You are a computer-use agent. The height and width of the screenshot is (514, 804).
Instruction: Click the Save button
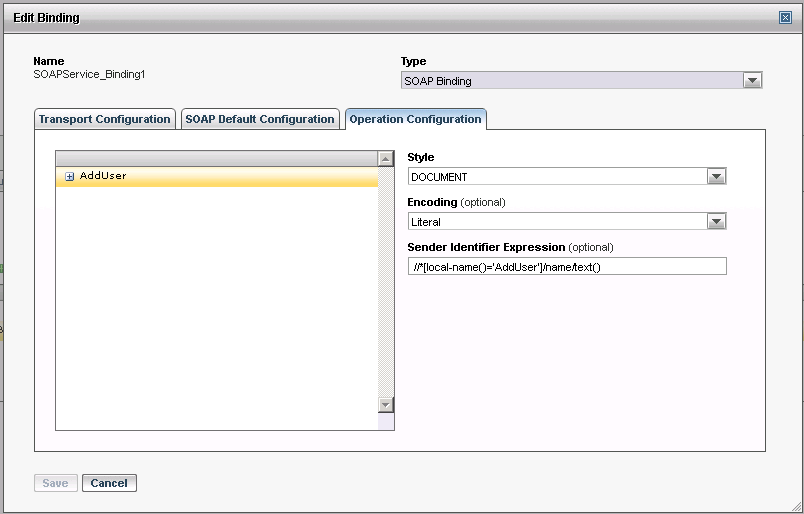coord(55,483)
